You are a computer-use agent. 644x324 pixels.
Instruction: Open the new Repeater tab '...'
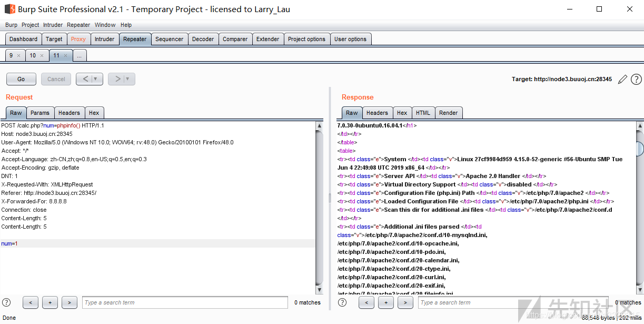pos(80,55)
